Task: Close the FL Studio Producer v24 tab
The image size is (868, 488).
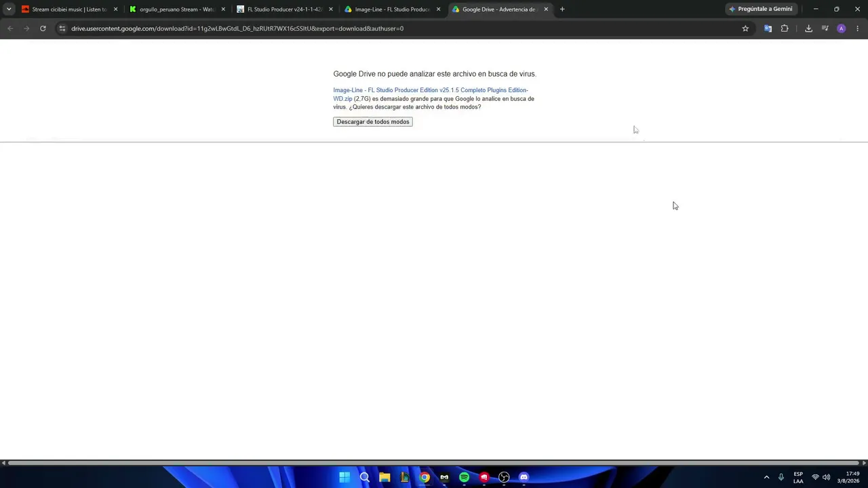Action: 331,9
